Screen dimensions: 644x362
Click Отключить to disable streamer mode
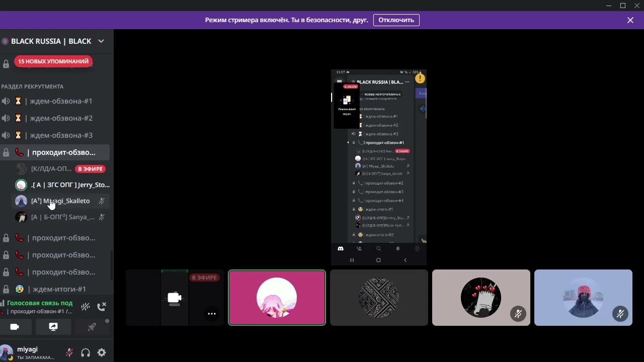point(396,20)
